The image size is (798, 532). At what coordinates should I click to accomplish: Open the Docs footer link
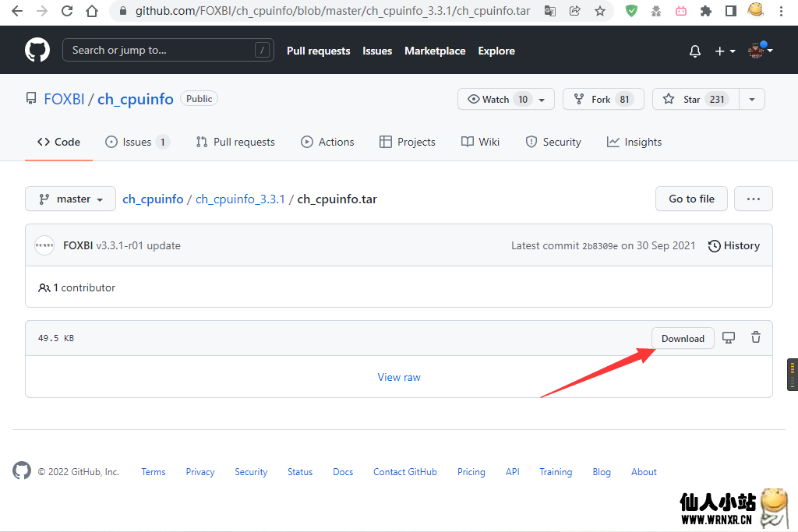click(x=343, y=472)
